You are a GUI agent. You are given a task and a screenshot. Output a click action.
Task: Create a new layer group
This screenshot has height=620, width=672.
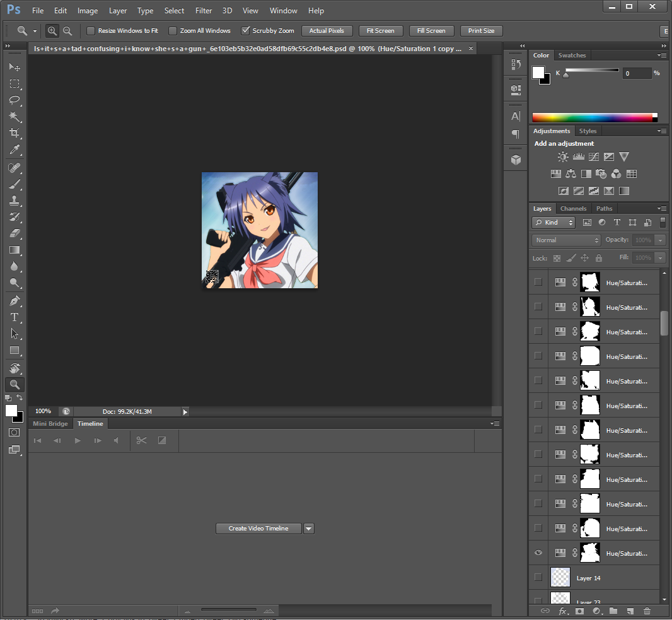coord(613,611)
